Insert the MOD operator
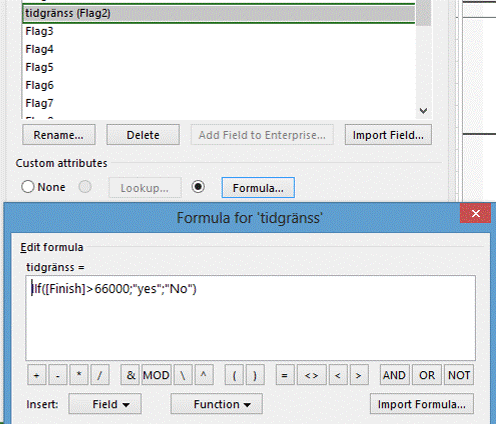 (156, 375)
